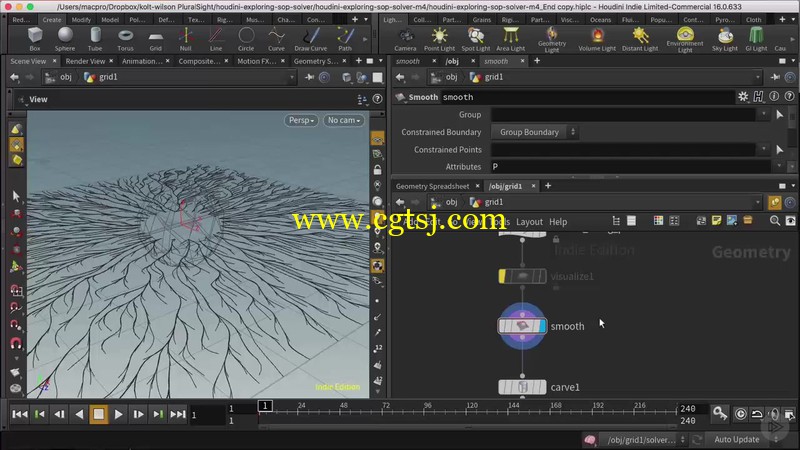
Task: Toggle pin on the parameter pane
Action: (775, 77)
